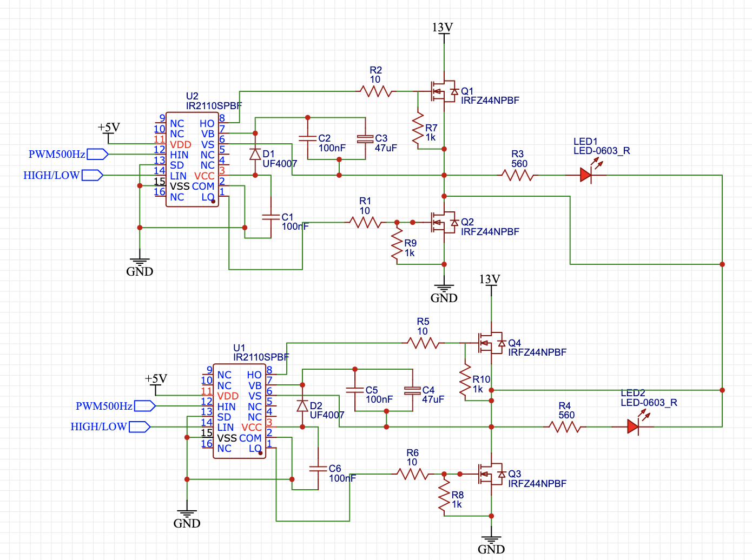The image size is (752, 560).
Task: Select the D2 UF4007 diode symbol
Action: pyautogui.click(x=302, y=406)
